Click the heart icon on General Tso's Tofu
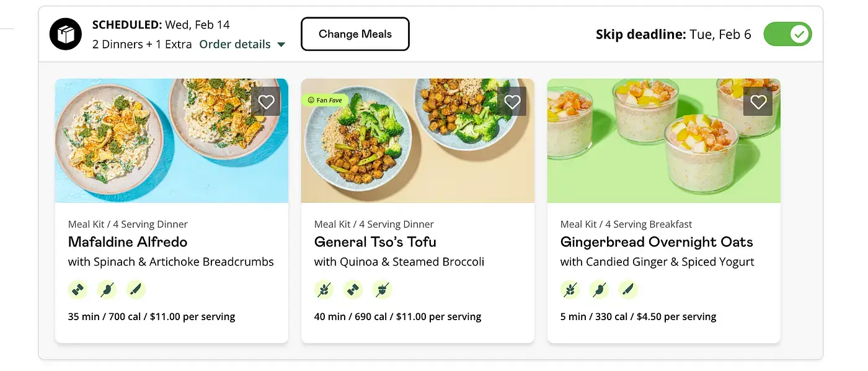The width and height of the screenshot is (868, 371). tap(512, 102)
